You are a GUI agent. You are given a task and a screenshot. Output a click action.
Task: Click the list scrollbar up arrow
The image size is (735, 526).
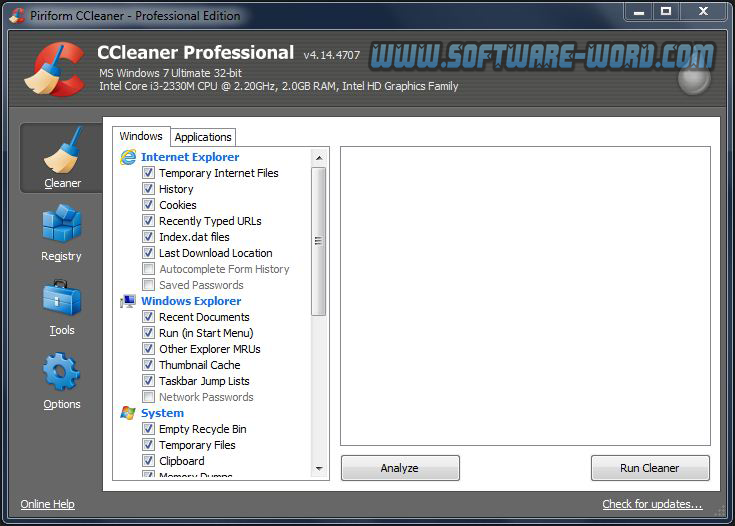(319, 158)
